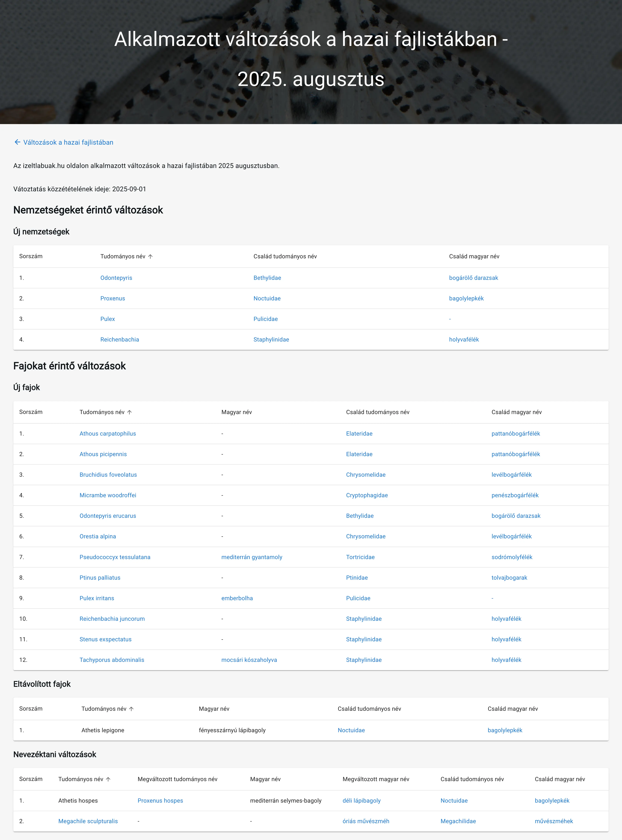Open Athous carpatophilus species page

coord(107,434)
